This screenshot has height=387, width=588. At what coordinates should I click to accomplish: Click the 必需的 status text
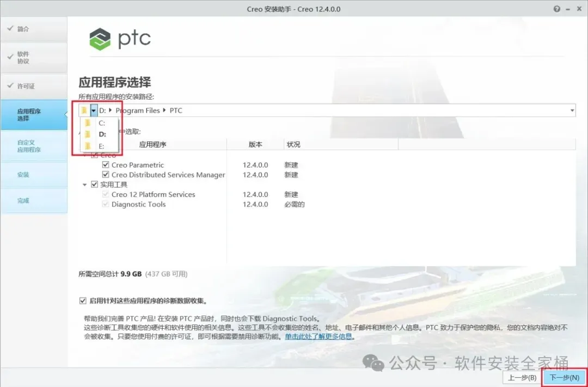[x=295, y=204]
